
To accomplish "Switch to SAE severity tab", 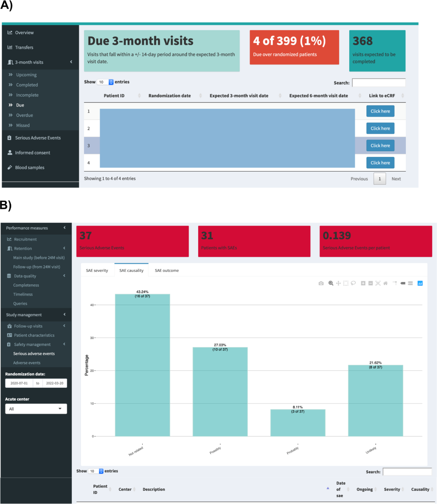I will [x=97, y=270].
